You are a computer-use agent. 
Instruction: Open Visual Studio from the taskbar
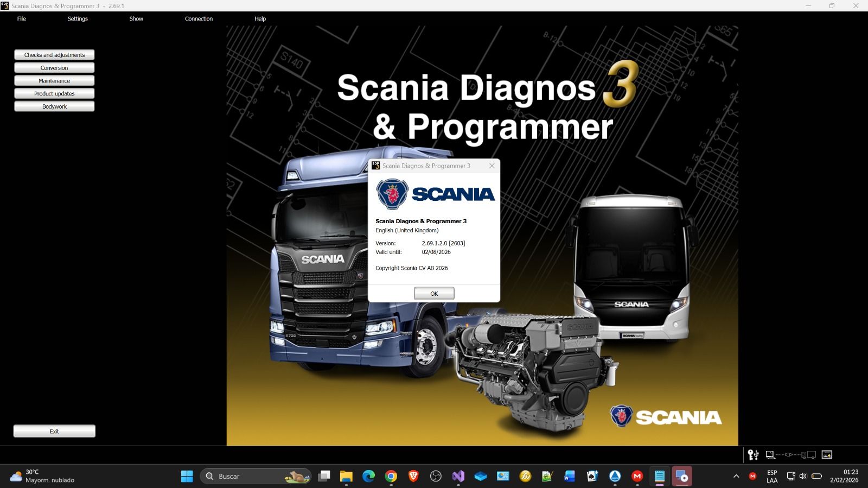(458, 477)
